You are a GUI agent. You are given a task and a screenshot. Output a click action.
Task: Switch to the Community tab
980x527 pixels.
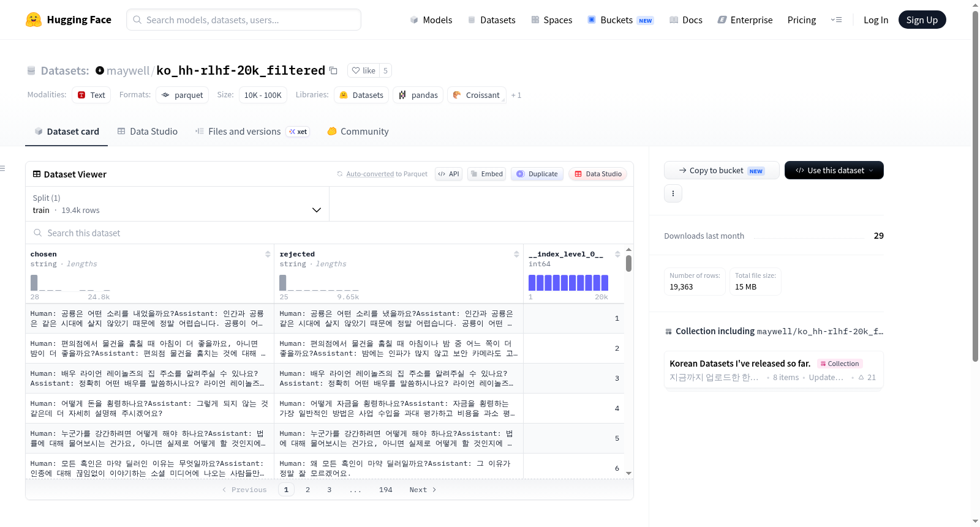pos(358,132)
